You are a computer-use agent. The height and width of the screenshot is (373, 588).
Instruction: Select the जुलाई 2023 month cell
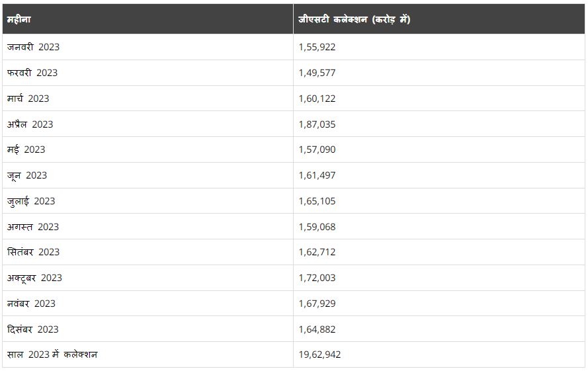(x=31, y=201)
